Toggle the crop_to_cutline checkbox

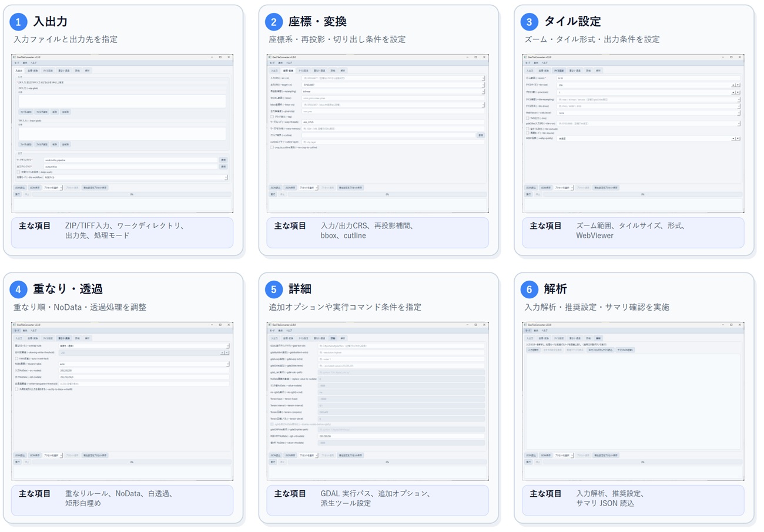pyautogui.click(x=272, y=147)
